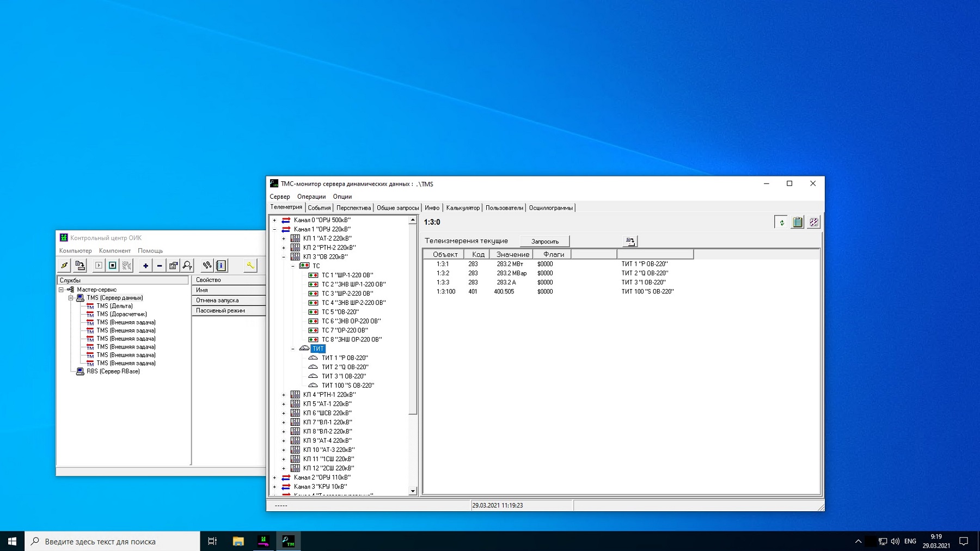Click the blue plus add icon
The height and width of the screenshot is (551, 980).
[145, 266]
